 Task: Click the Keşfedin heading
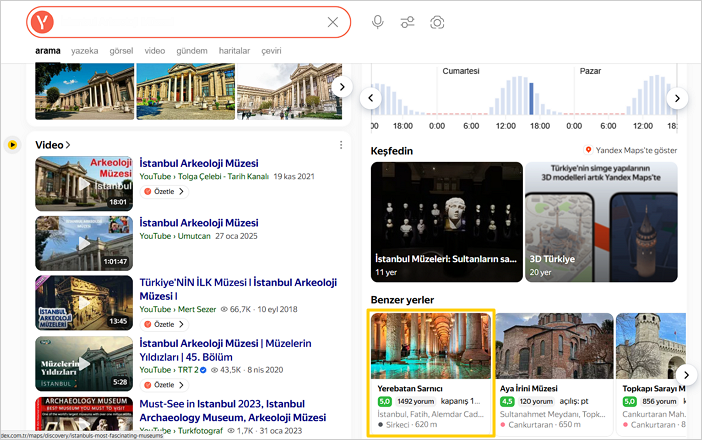[392, 151]
